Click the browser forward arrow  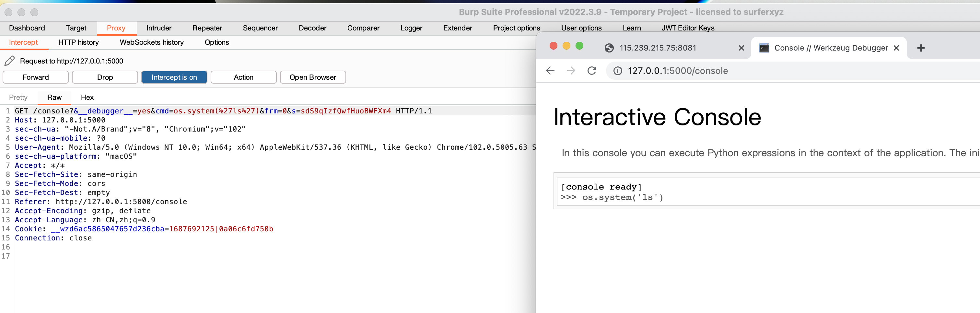click(x=571, y=71)
